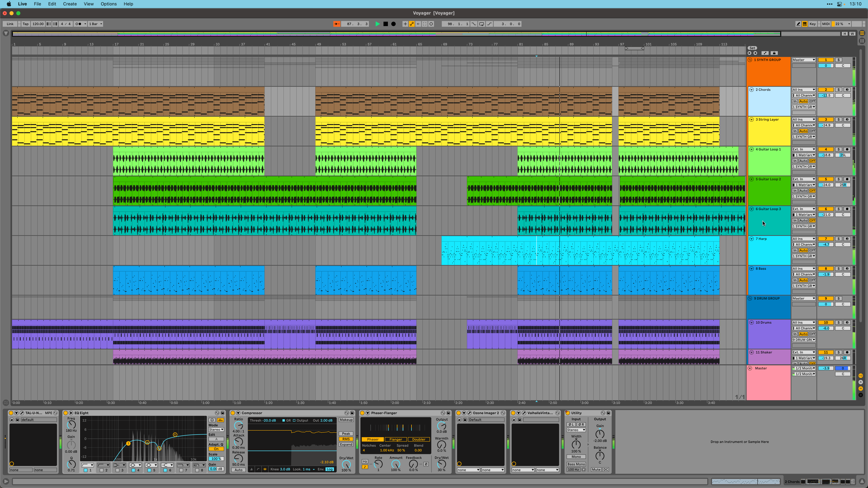Click the Stop transport button
This screenshot has height=488, width=868.
386,24
